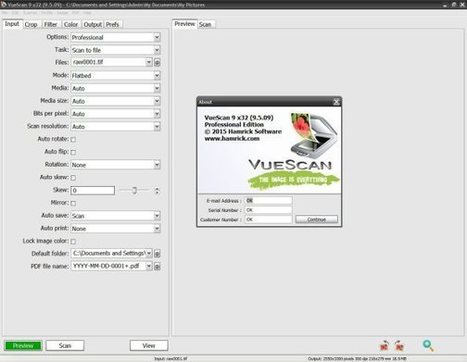The width and height of the screenshot is (467, 362).
Task: Click Continue in the About dialog
Action: (x=316, y=219)
